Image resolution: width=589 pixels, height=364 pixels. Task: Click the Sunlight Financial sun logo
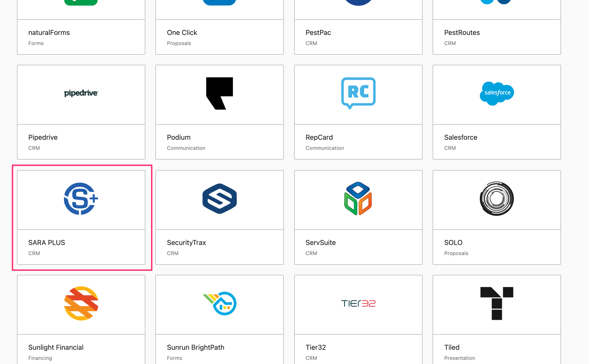pyautogui.click(x=81, y=303)
